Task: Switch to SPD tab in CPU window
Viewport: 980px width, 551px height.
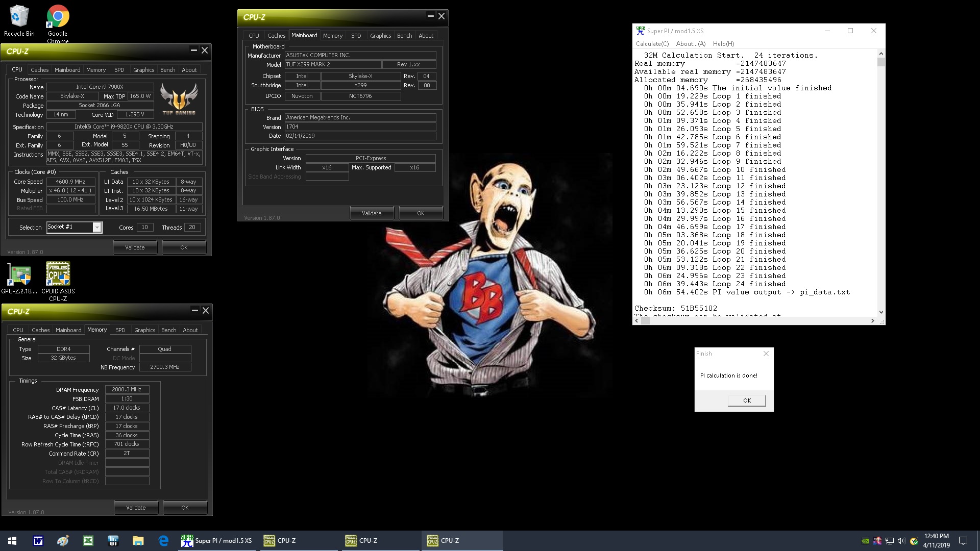Action: (x=119, y=70)
